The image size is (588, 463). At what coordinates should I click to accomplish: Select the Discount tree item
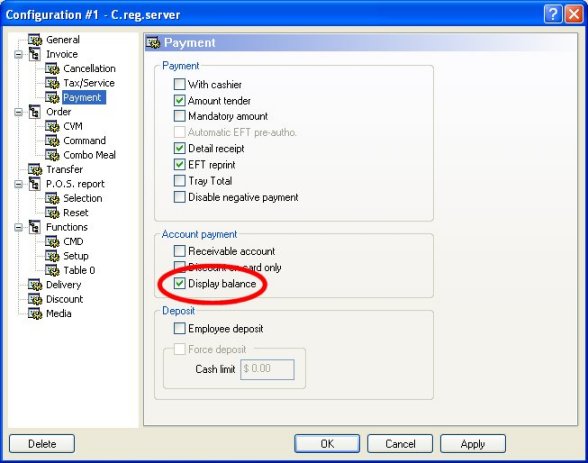pos(64,299)
